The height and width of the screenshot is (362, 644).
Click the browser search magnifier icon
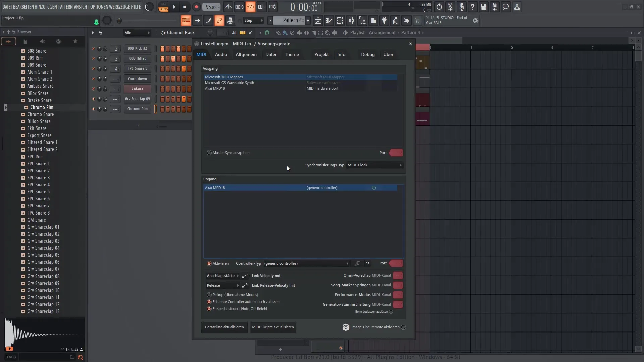[80, 357]
